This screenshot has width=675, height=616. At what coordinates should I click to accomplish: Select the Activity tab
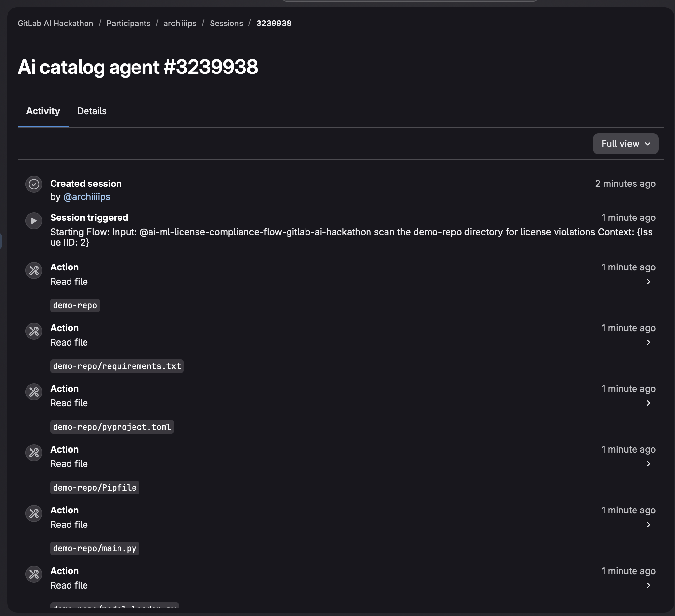[43, 111]
